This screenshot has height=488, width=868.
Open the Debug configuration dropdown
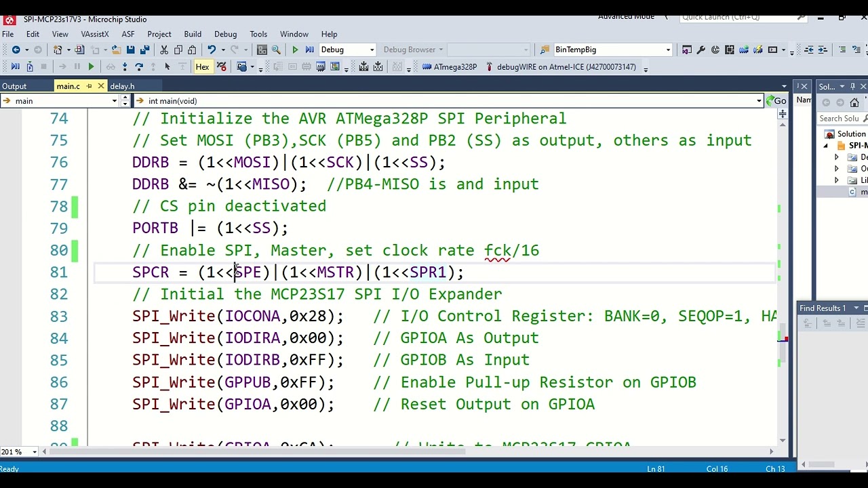[372, 49]
